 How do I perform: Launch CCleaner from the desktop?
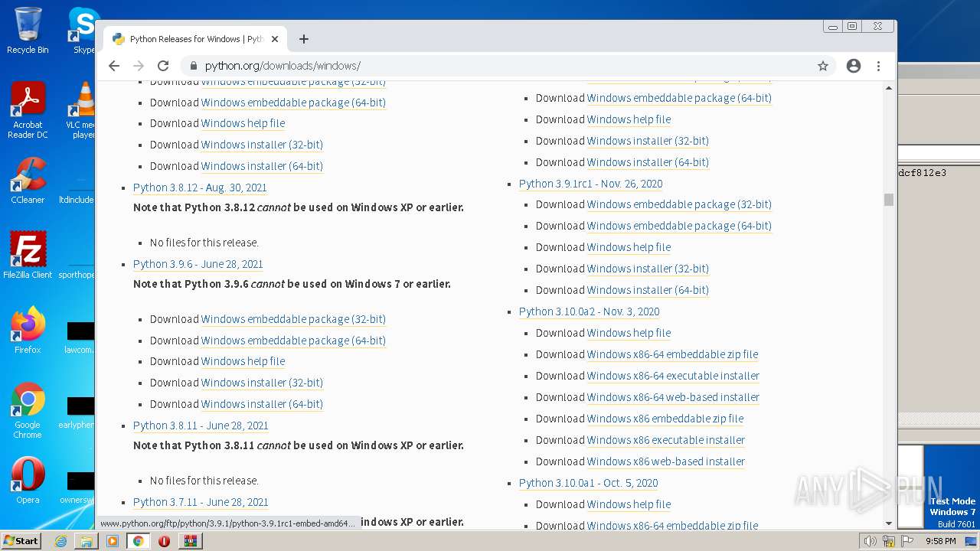(28, 181)
